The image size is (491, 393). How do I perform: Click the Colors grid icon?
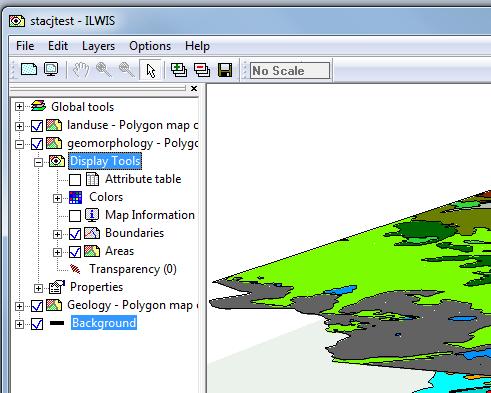[75, 197]
